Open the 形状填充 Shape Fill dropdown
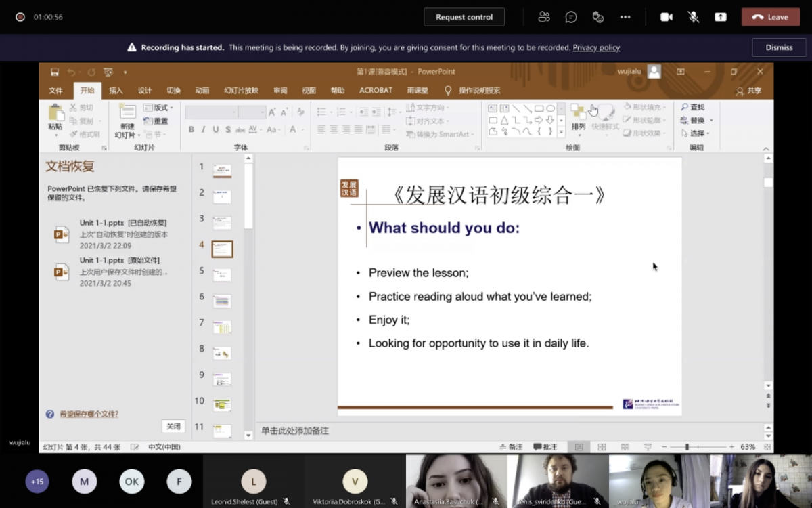Image resolution: width=812 pixels, height=508 pixels. tap(644, 108)
